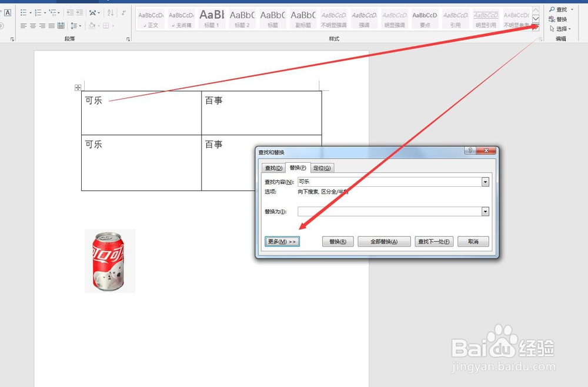Open the multilevel list dropdown arrow
Viewport: 588px width, 387px height.
coord(59,13)
